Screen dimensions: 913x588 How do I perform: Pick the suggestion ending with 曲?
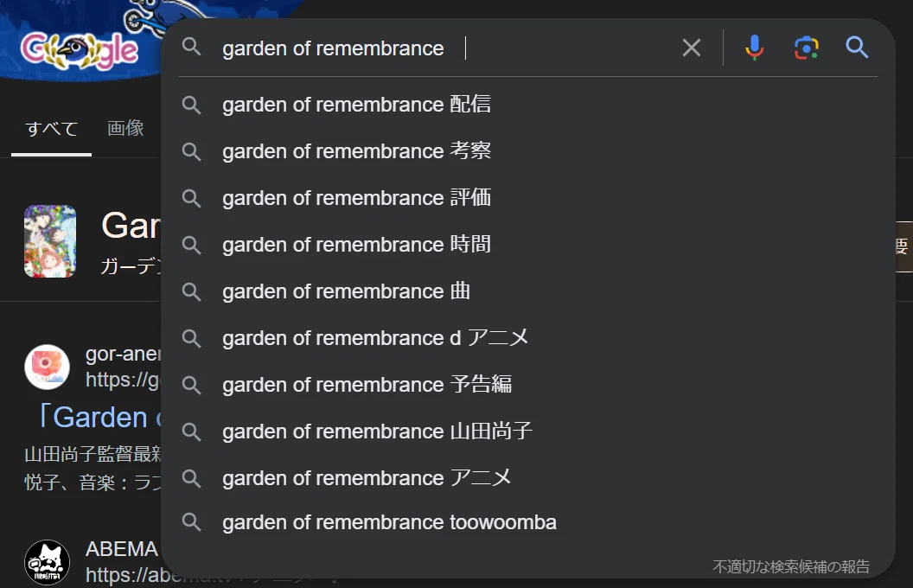point(528,291)
